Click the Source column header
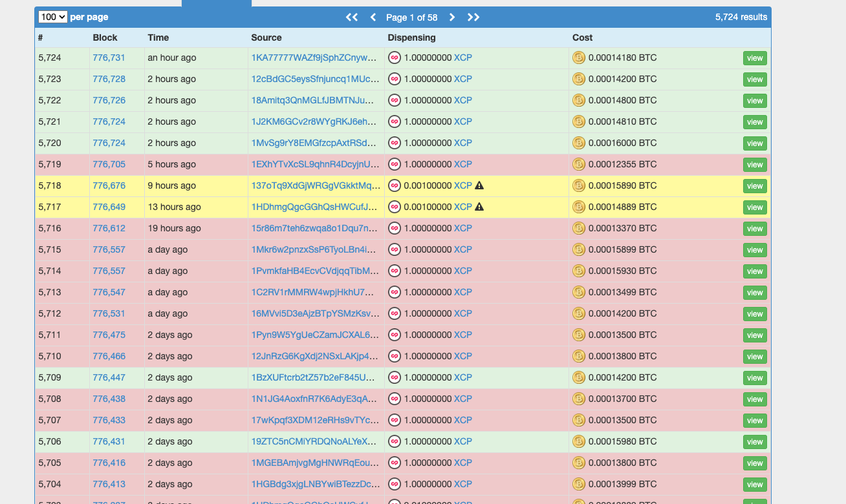The width and height of the screenshot is (846, 504). (x=266, y=37)
